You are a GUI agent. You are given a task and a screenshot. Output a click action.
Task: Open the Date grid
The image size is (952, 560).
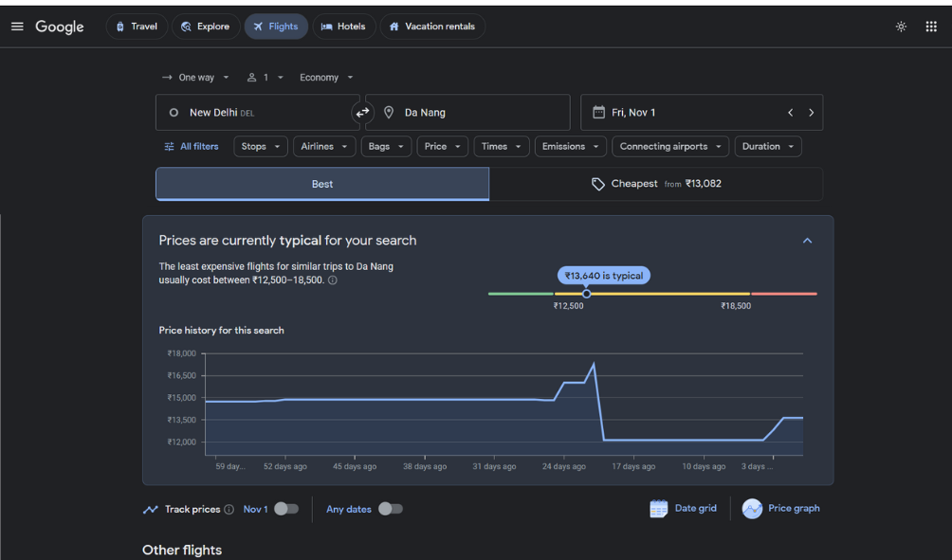(x=683, y=509)
